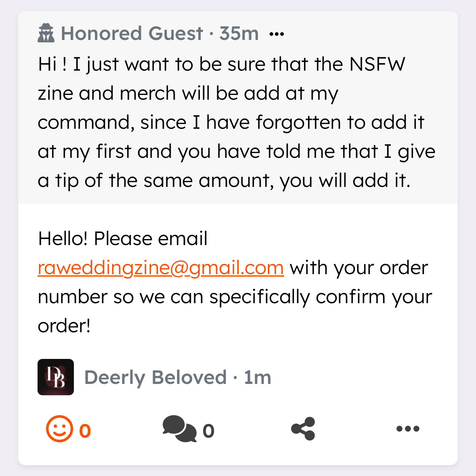
Task: Open the raweddingzine@gmail.com email link
Action: [161, 268]
